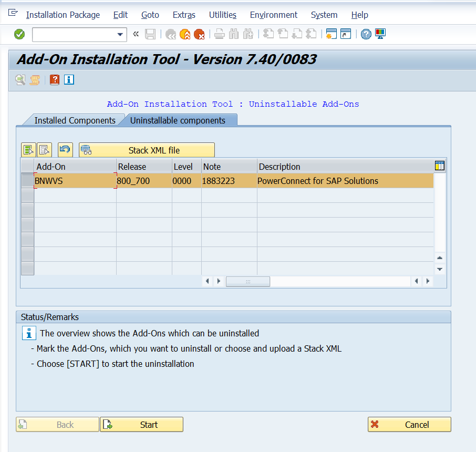
Task: Open the Installation Package menu
Action: 63,15
